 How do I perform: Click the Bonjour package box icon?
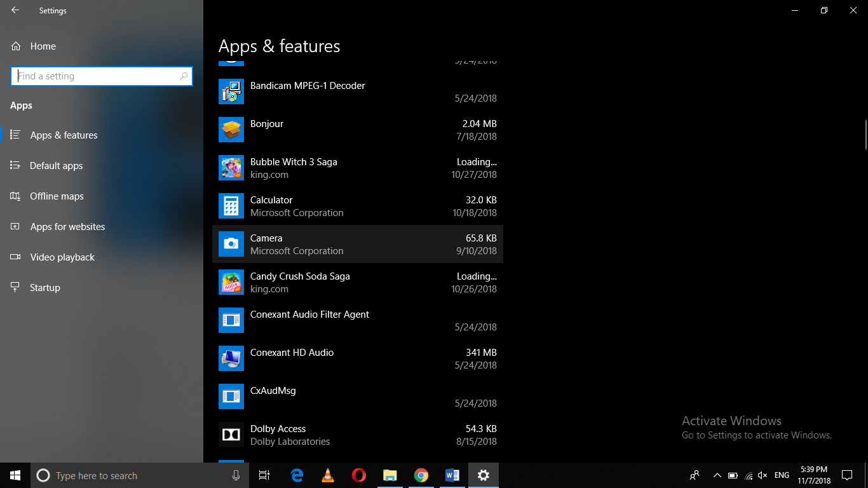(231, 130)
